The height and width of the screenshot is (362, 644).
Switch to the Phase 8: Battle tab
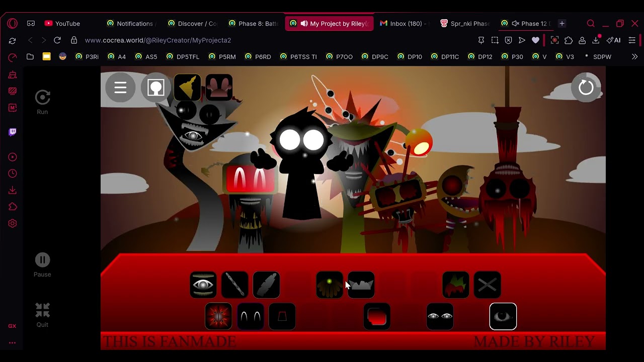(x=254, y=24)
